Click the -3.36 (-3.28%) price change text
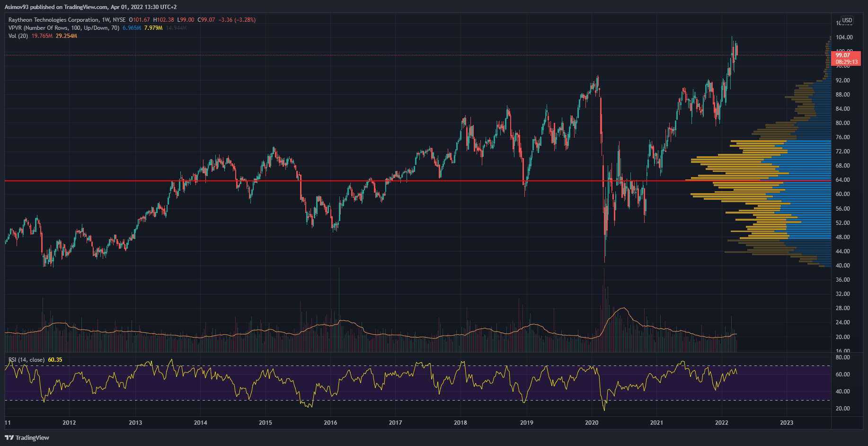The image size is (868, 446). [x=237, y=20]
